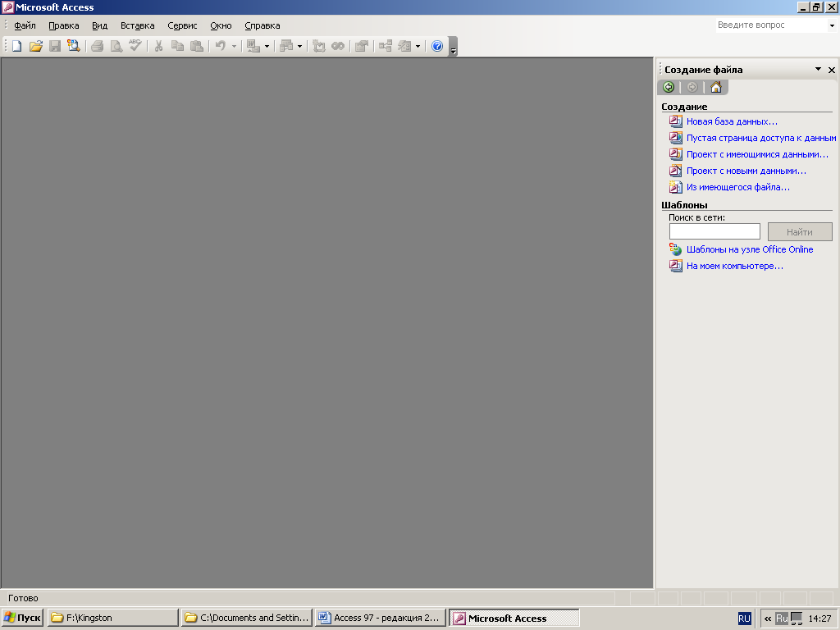Switch to C:\Documents and Settings taskbar window
Image resolution: width=840 pixels, height=630 pixels.
[246, 618]
